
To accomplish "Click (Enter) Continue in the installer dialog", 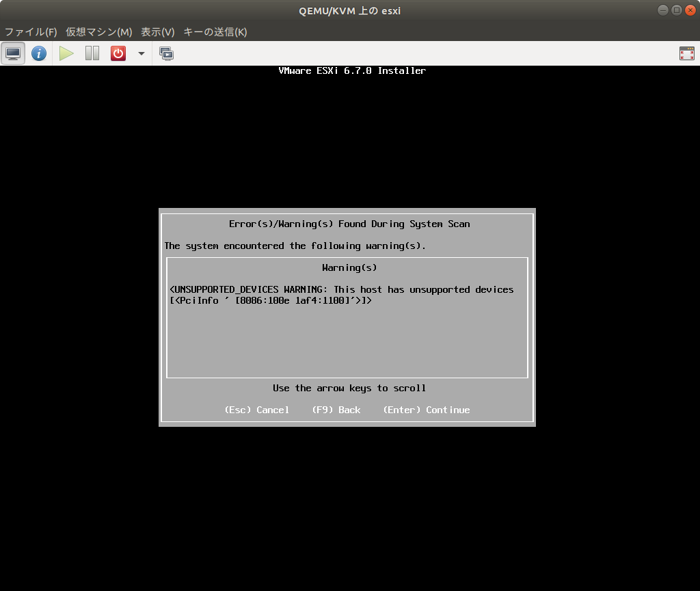I will tap(427, 410).
